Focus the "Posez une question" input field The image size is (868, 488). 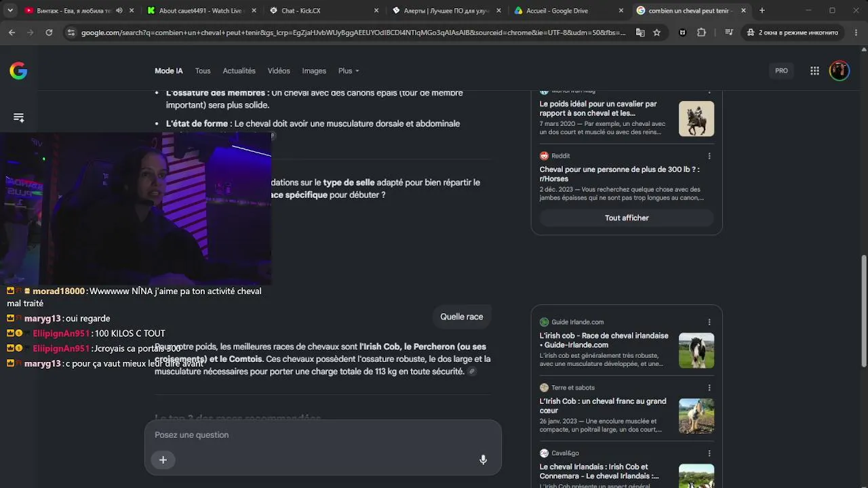pos(323,435)
